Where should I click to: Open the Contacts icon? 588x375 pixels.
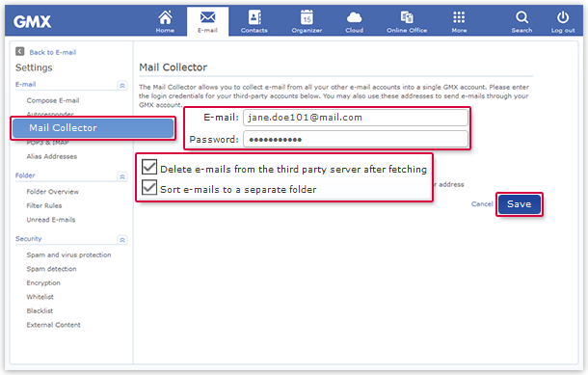(254, 17)
